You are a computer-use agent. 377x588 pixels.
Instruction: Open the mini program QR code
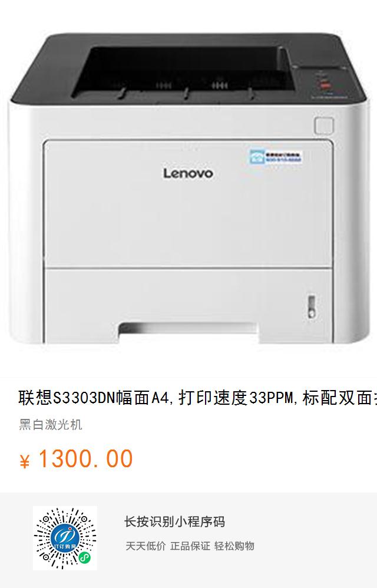point(65,538)
